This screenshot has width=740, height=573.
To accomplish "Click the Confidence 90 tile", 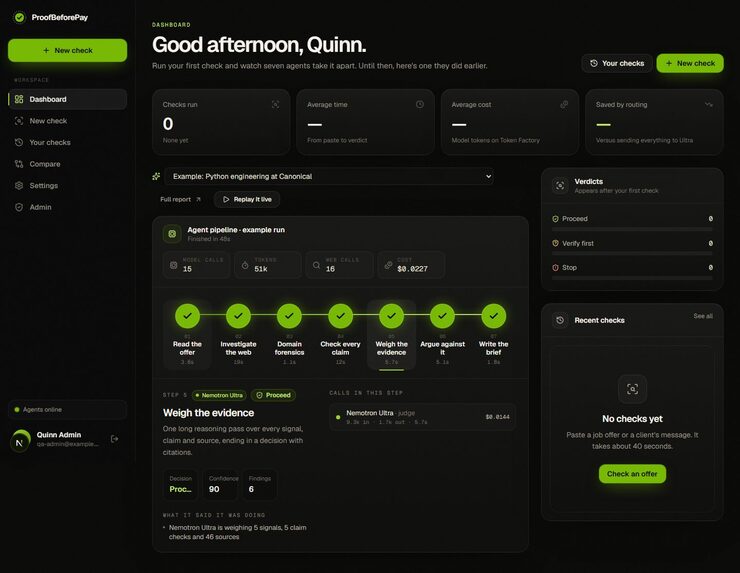I will 221,485.
